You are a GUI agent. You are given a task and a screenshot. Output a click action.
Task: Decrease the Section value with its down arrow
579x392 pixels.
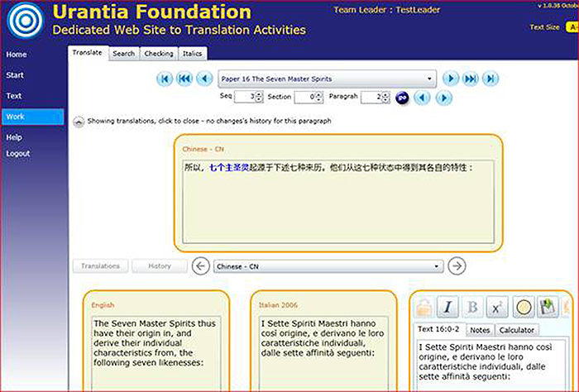[x=318, y=100]
